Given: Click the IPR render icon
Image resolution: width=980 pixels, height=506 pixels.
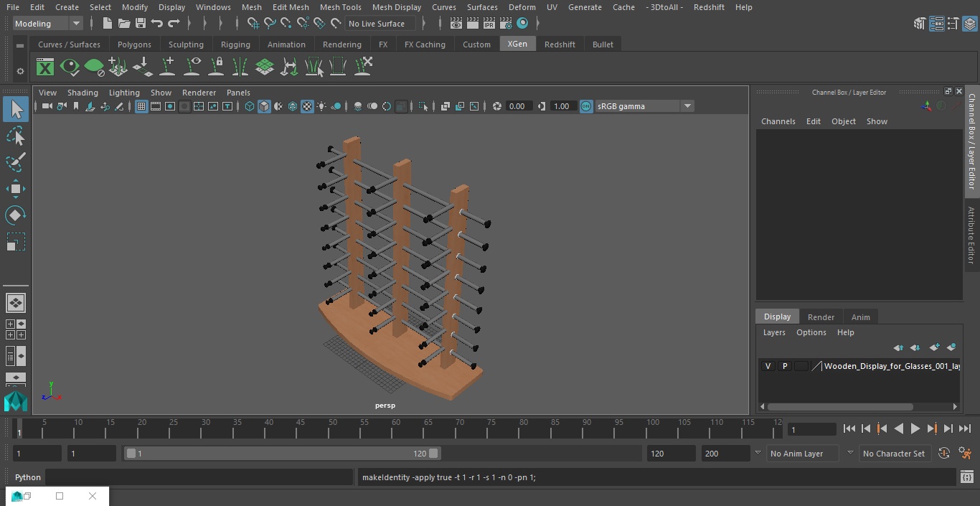Looking at the screenshot, I should click(x=489, y=24).
